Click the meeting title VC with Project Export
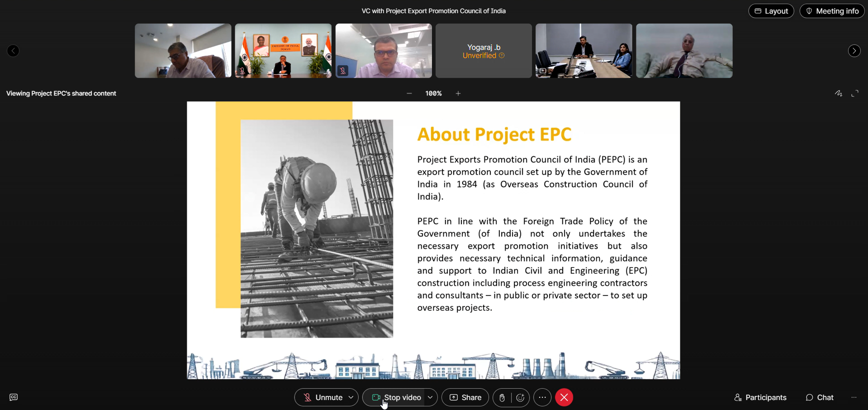Viewport: 868px width, 410px height. coord(433,11)
